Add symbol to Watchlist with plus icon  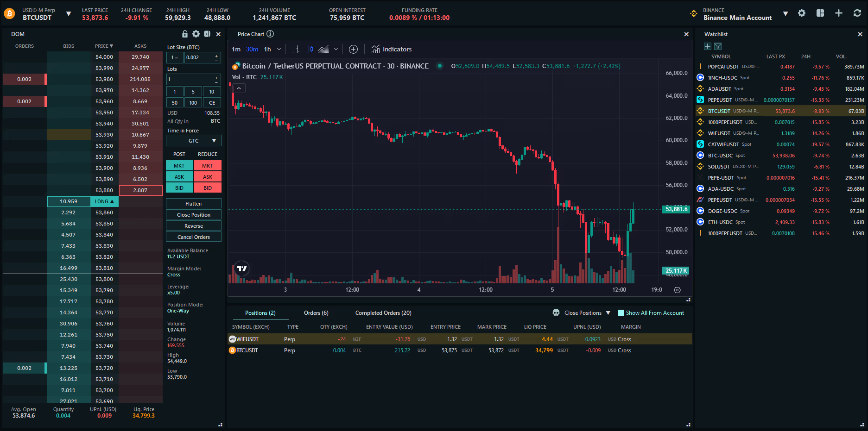pos(708,46)
